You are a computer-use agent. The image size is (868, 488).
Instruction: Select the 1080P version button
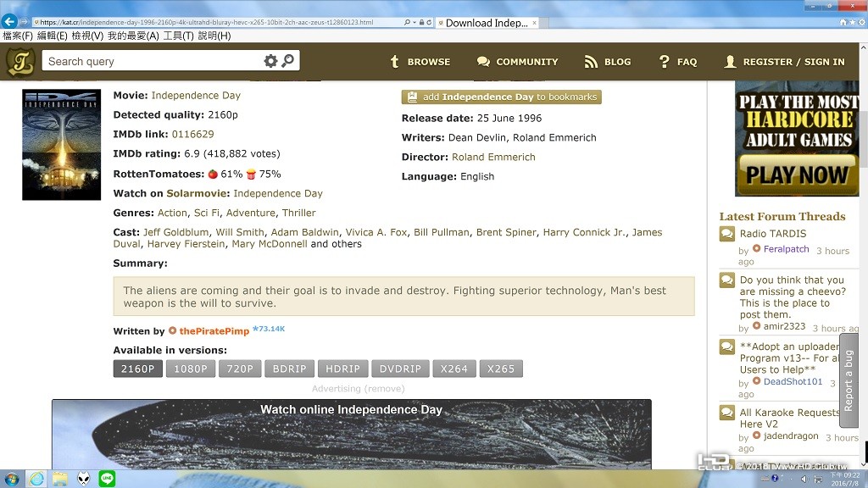[191, 369]
